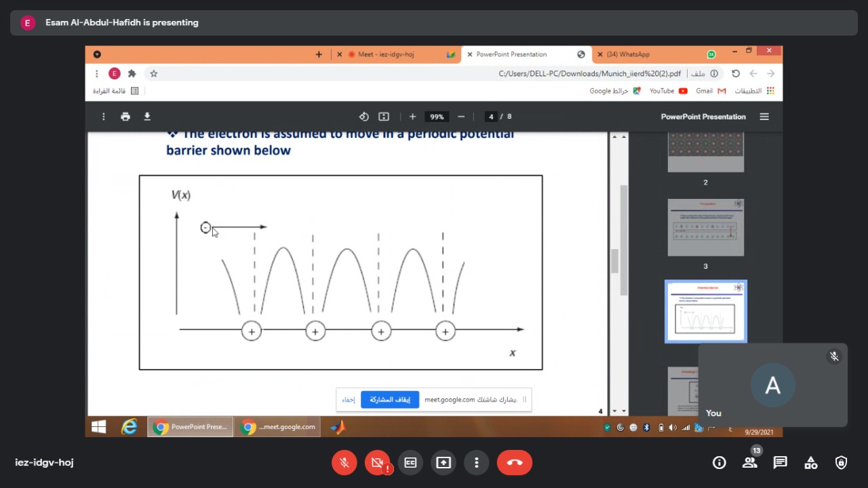Switch to the meet.google.com taskbar window
868x488 pixels.
[279, 427]
